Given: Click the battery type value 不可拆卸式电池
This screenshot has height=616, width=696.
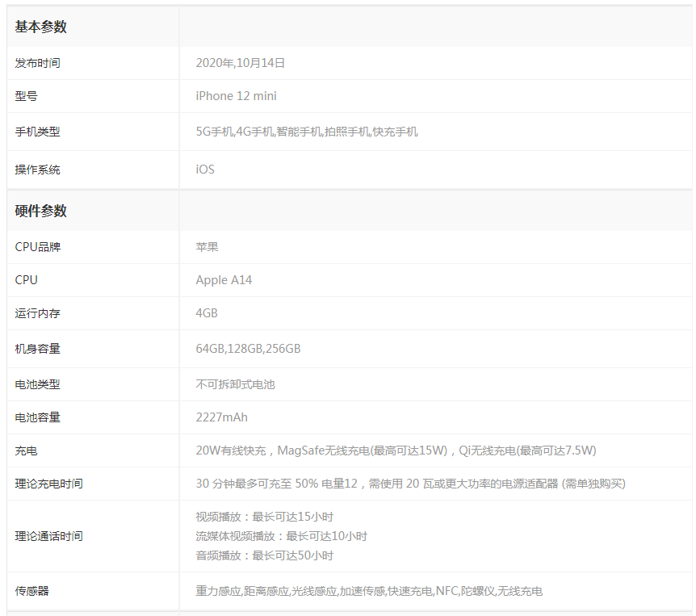Looking at the screenshot, I should click(x=235, y=384).
